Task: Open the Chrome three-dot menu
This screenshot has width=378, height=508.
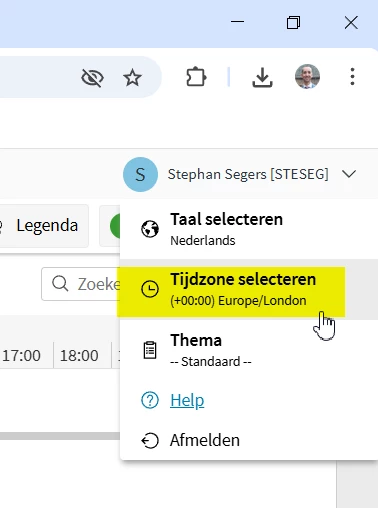Action: pos(352,77)
